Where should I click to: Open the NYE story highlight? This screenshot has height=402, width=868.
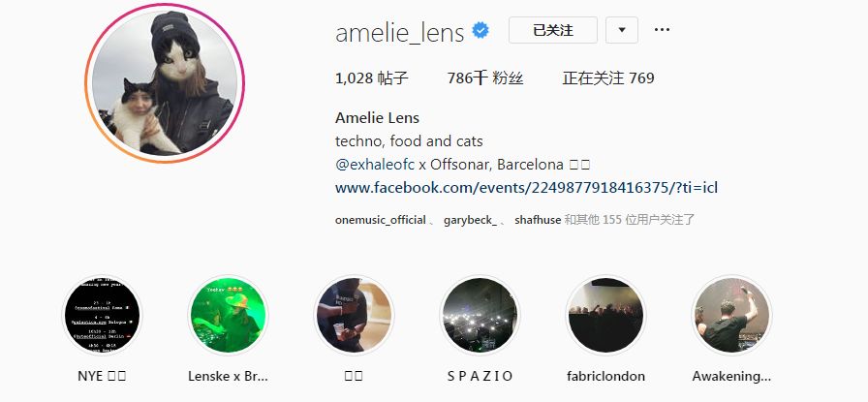[x=102, y=315]
